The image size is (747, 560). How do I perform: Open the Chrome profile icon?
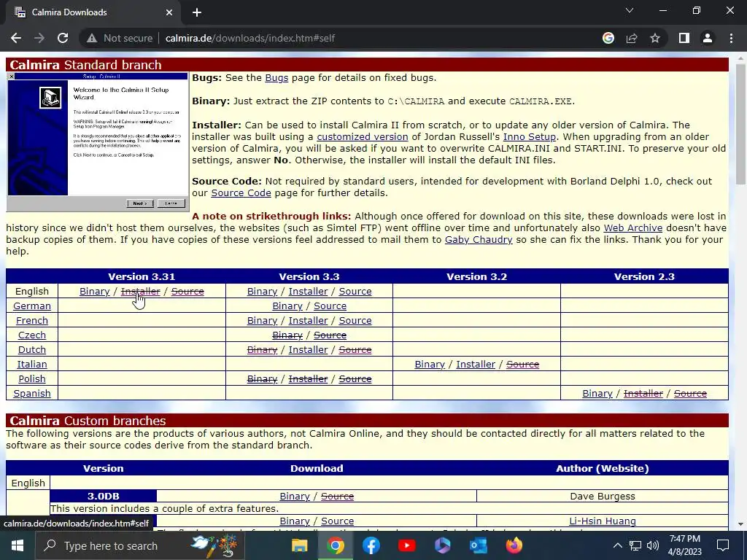[x=708, y=38]
